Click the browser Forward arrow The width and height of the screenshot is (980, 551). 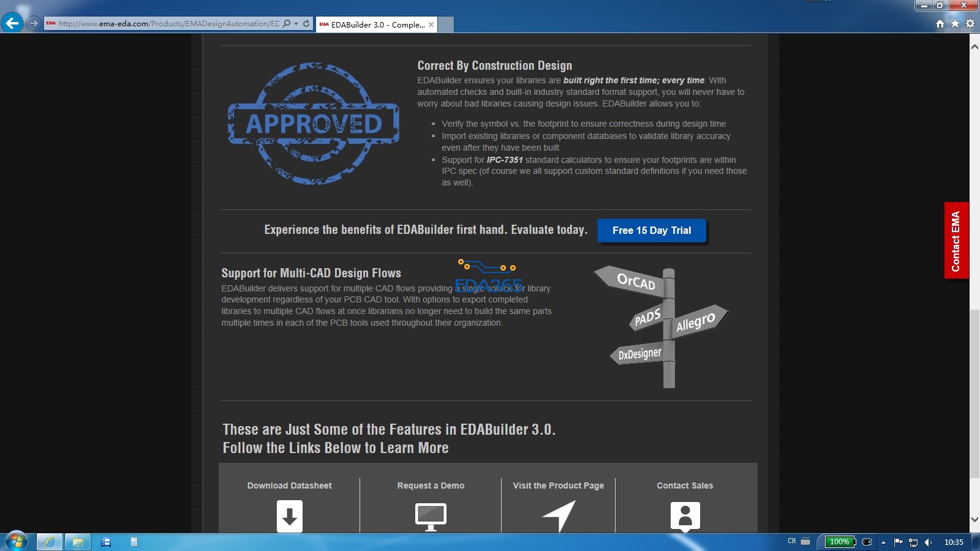(x=34, y=23)
